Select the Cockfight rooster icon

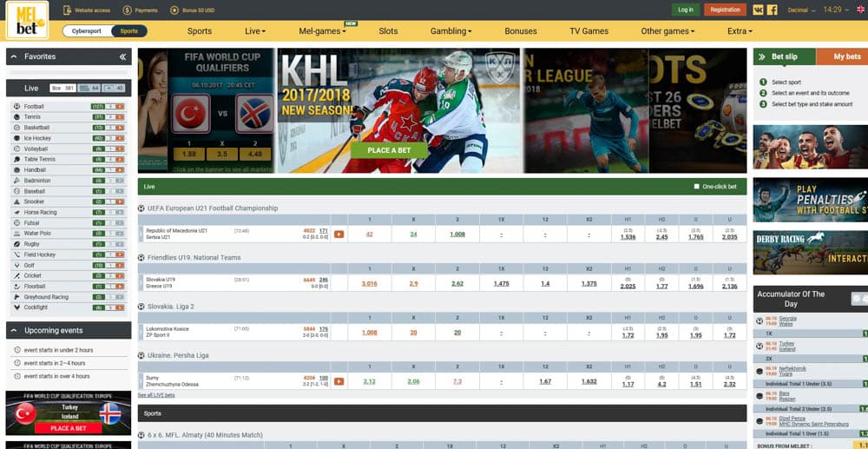coord(16,307)
